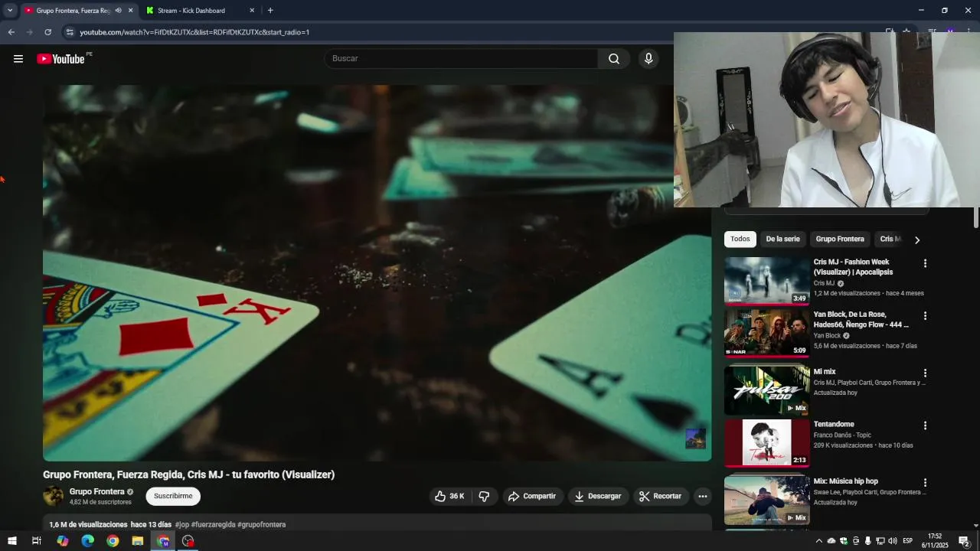Viewport: 980px width, 551px height.
Task: View site information icon in address bar
Action: click(x=70, y=32)
